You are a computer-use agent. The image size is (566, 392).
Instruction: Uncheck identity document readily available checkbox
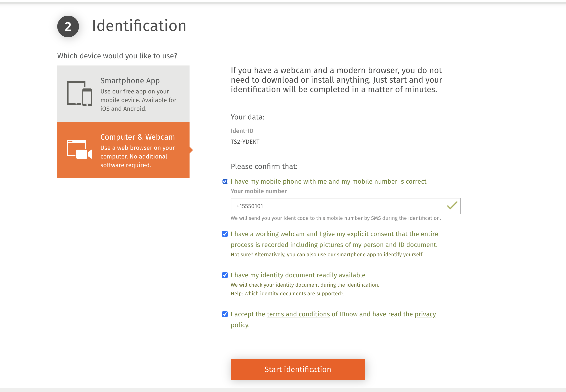click(225, 275)
